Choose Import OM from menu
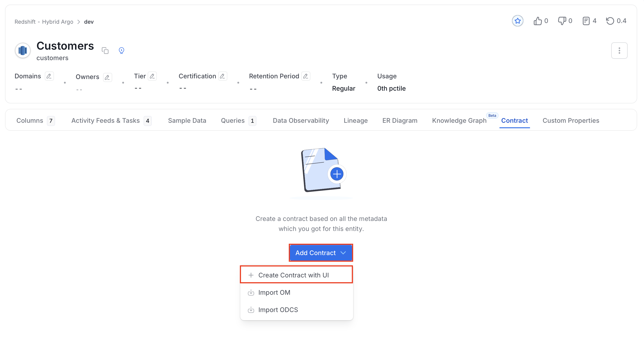Image resolution: width=644 pixels, height=338 pixels. pos(296,292)
